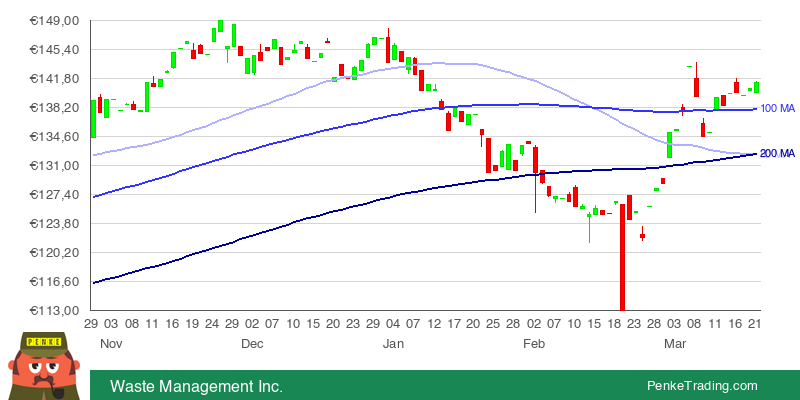Click the €123,80 price axis label
The height and width of the screenshot is (400, 800).
point(54,223)
